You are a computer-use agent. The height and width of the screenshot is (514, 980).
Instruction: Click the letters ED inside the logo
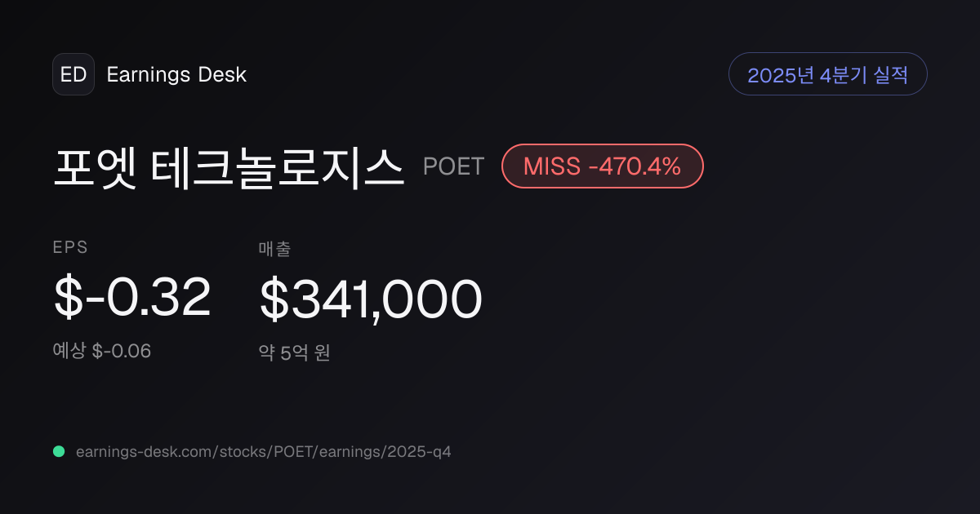coord(73,74)
